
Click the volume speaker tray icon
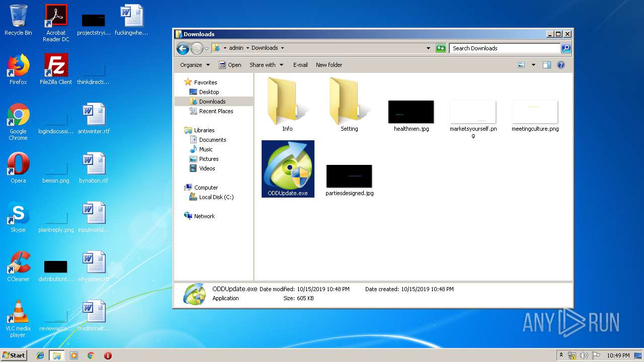click(x=584, y=355)
